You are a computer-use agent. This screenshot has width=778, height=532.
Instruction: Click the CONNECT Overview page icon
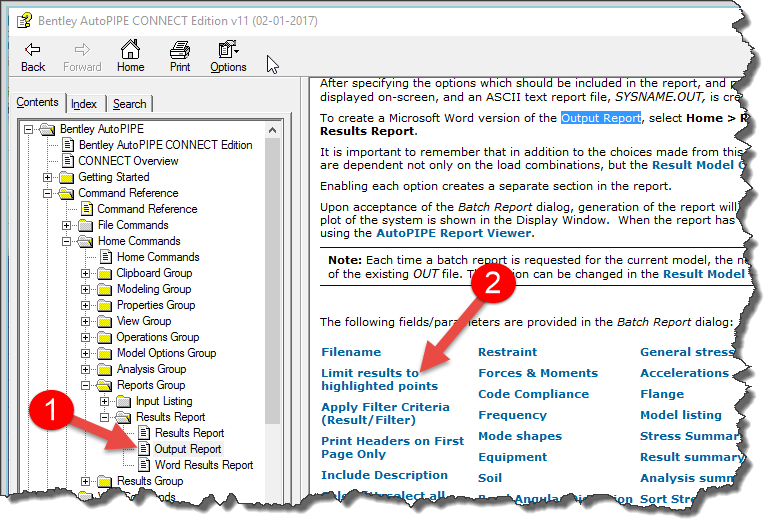(68, 161)
